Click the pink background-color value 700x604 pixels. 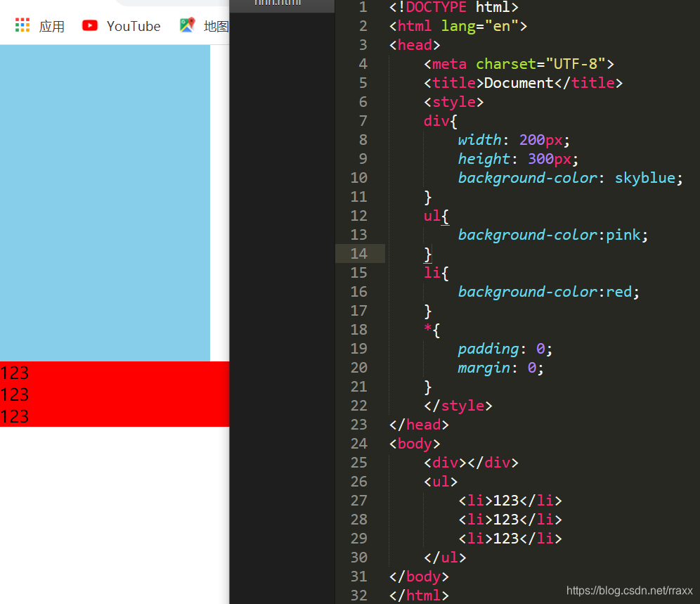(623, 235)
